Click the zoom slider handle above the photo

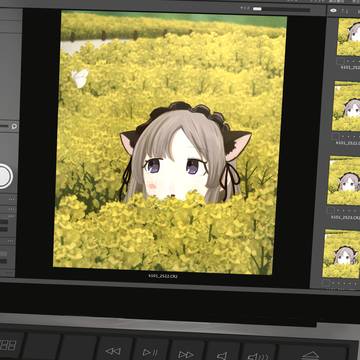point(257,9)
